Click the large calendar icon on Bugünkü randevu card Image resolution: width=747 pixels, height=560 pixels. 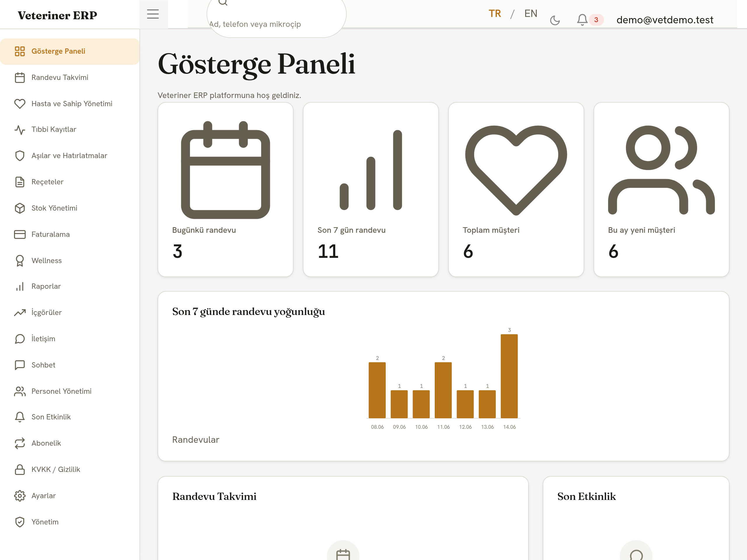click(226, 170)
